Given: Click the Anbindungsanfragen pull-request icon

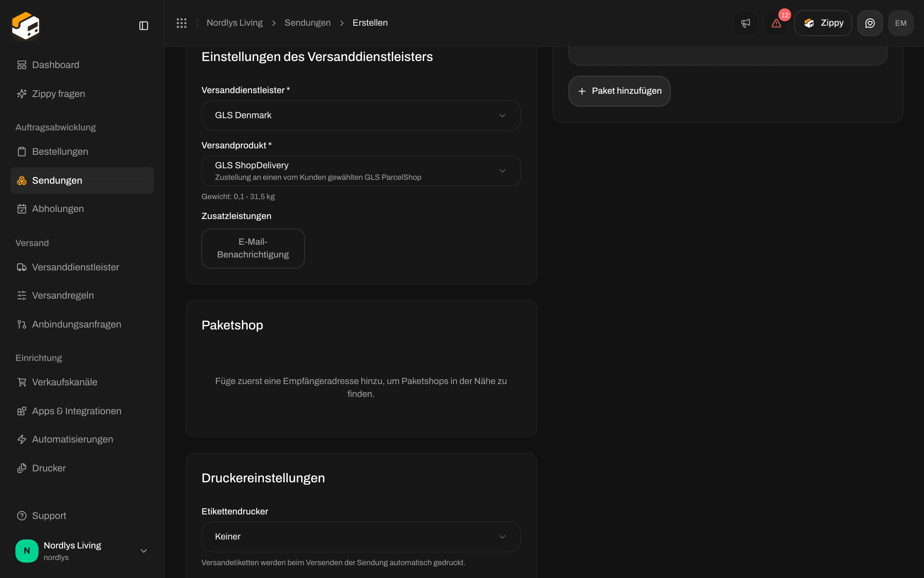Looking at the screenshot, I should click(22, 324).
